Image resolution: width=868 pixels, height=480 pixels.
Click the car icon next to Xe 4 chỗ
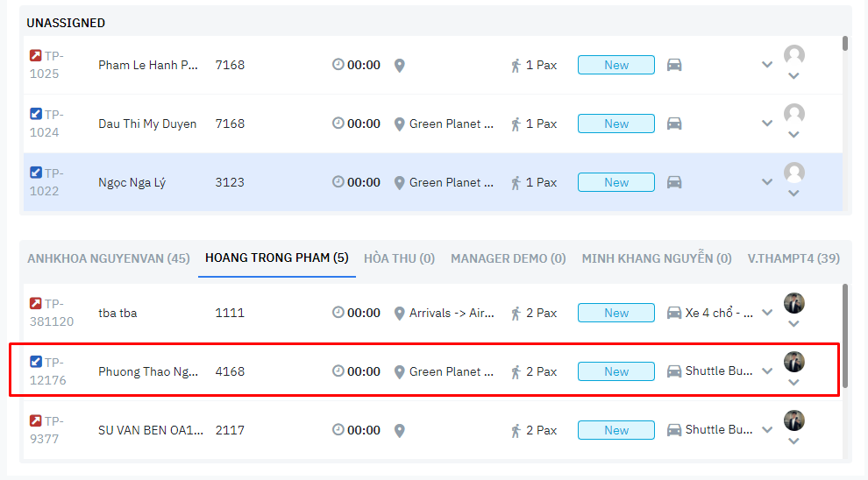(x=674, y=313)
